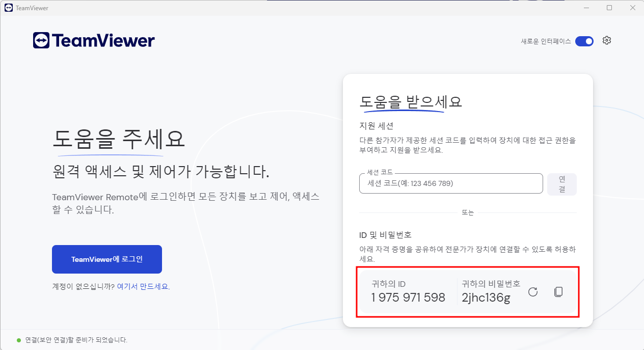
Task: Click the highlighted ID and password box
Action: pyautogui.click(x=468, y=291)
